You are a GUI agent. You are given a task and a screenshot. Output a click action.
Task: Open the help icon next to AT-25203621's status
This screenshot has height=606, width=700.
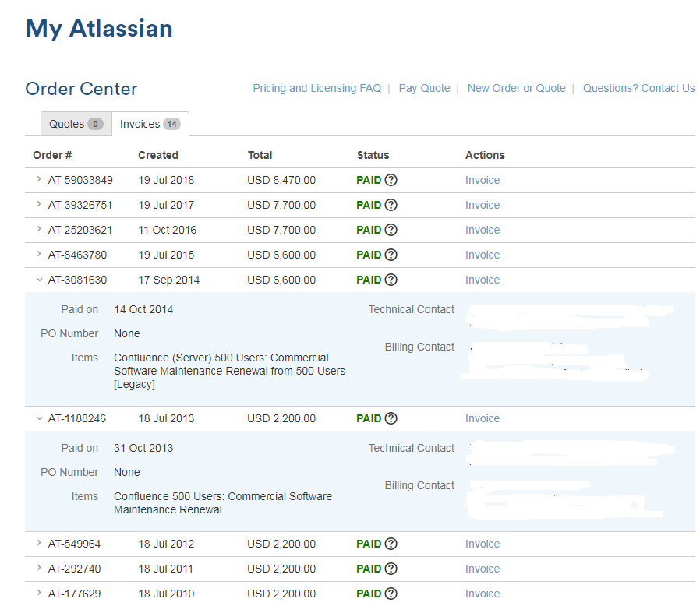pyautogui.click(x=391, y=230)
